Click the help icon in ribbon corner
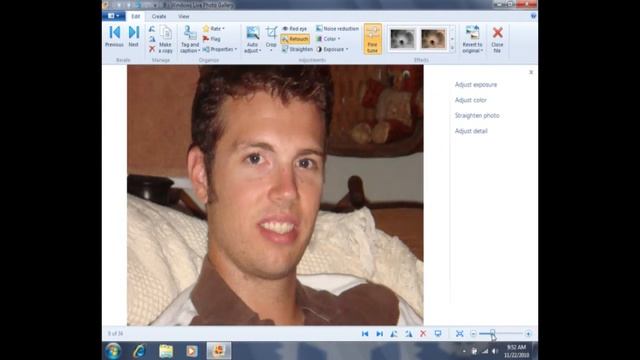640x360 pixels. (533, 16)
